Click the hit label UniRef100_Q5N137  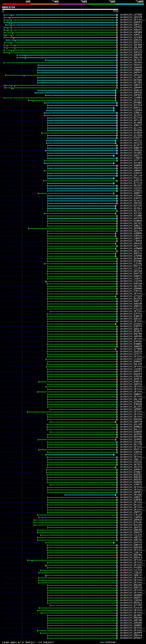click(x=131, y=125)
